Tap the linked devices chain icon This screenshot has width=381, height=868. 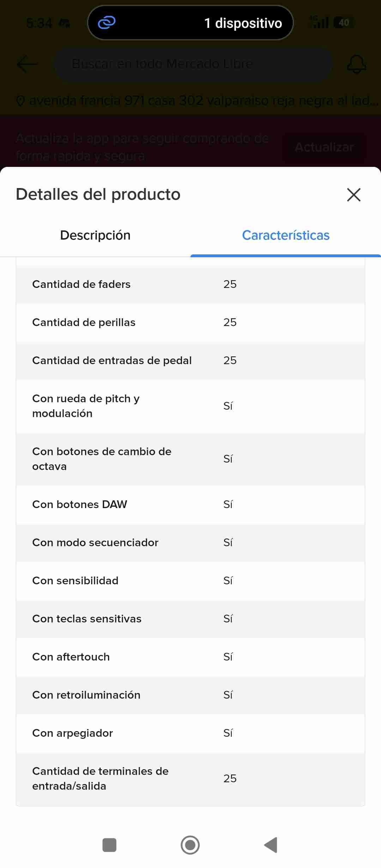click(x=107, y=23)
